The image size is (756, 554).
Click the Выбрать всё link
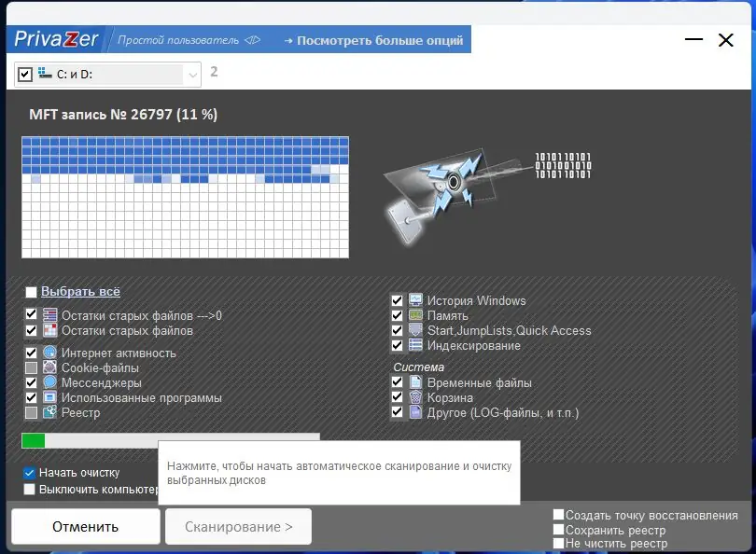80,291
